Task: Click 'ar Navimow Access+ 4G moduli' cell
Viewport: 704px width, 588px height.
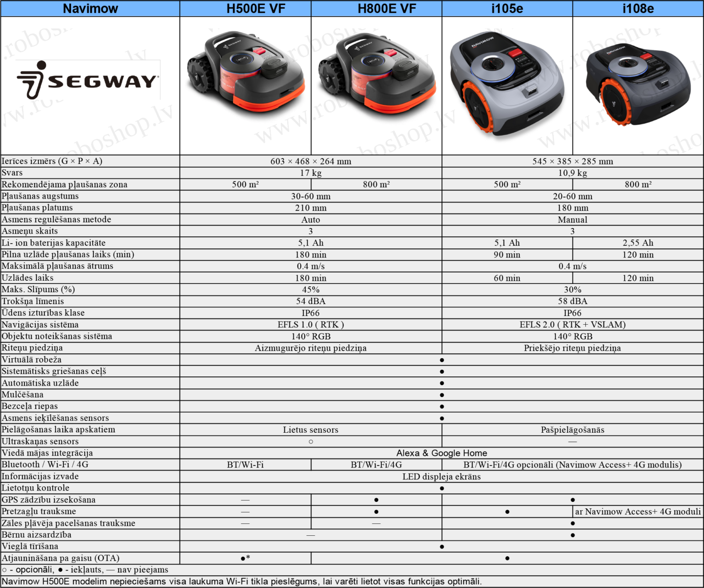Action: pos(638,512)
